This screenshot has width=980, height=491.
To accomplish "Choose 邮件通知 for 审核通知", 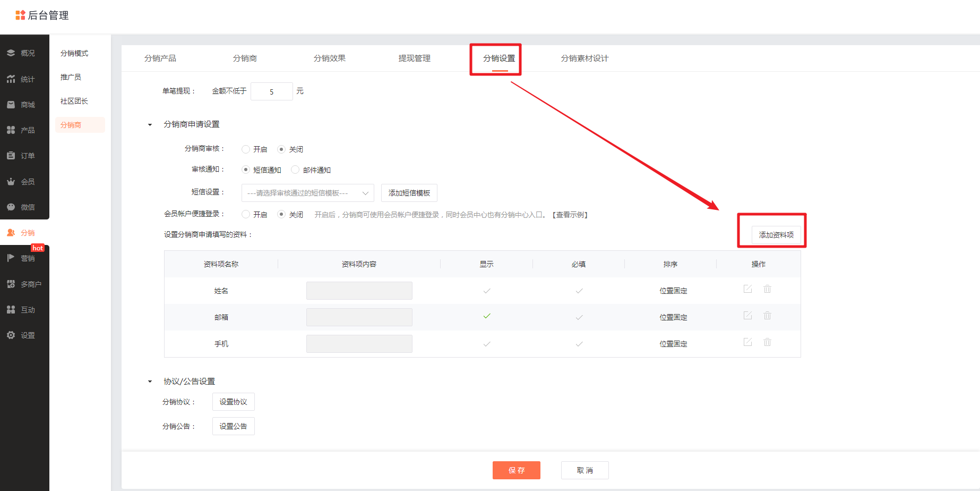I will (x=295, y=170).
